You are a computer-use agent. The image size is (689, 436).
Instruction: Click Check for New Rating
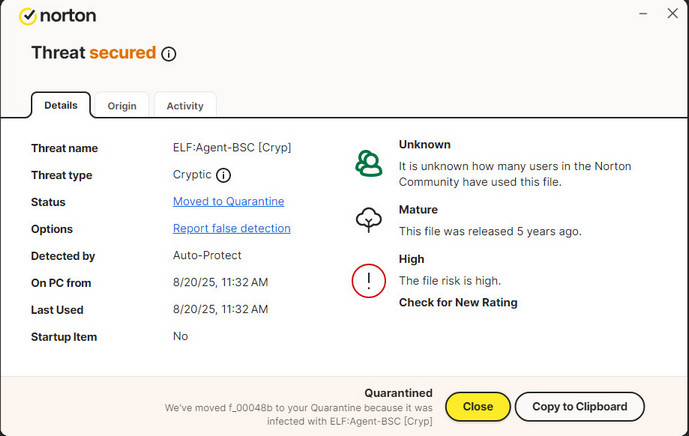coord(458,303)
